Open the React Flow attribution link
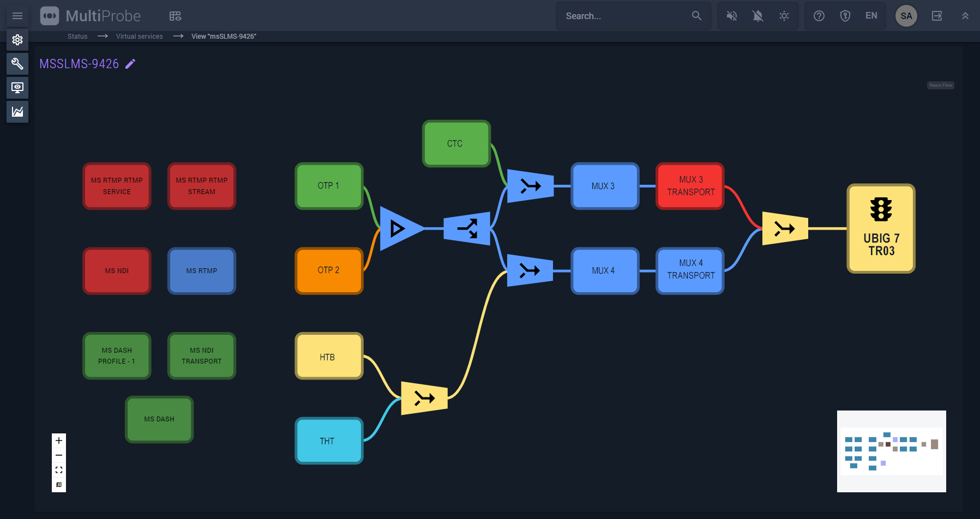The height and width of the screenshot is (519, 980). click(x=941, y=85)
